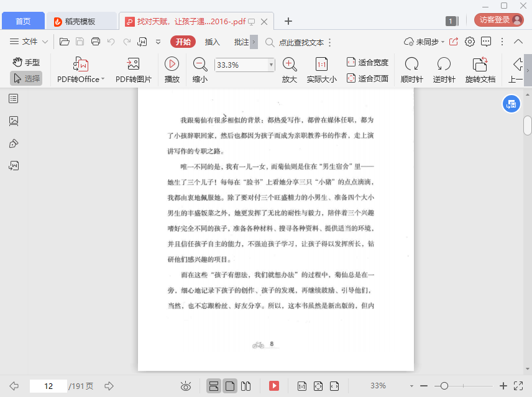
Task: Switch to the 插入 ribbon tab
Action: (213, 42)
